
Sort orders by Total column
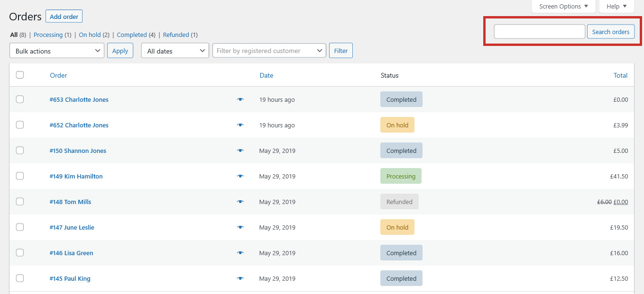tap(620, 75)
